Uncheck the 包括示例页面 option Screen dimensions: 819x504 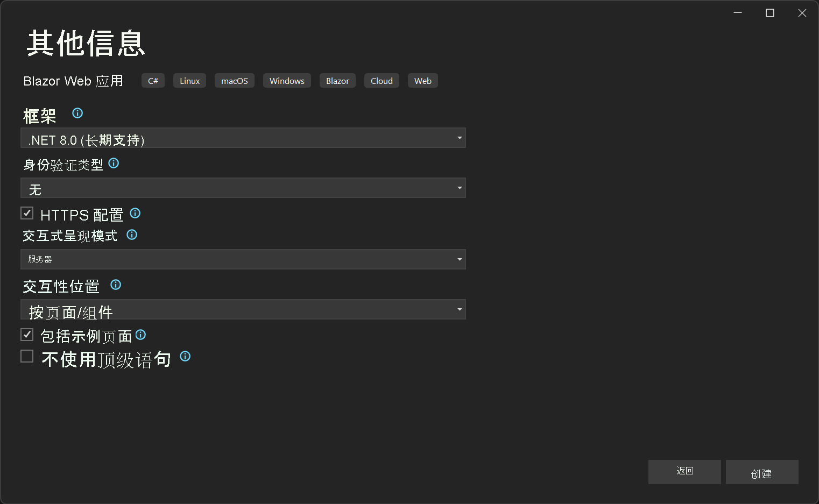click(26, 334)
